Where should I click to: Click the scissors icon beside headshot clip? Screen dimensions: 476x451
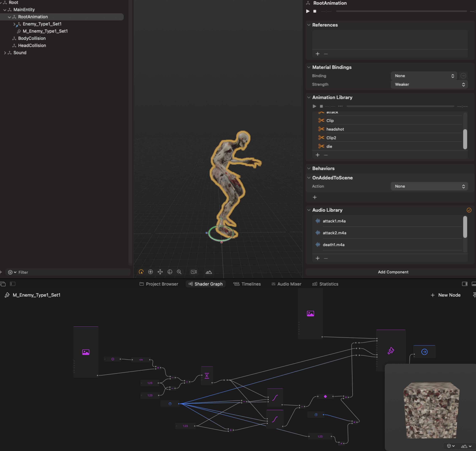pos(321,129)
